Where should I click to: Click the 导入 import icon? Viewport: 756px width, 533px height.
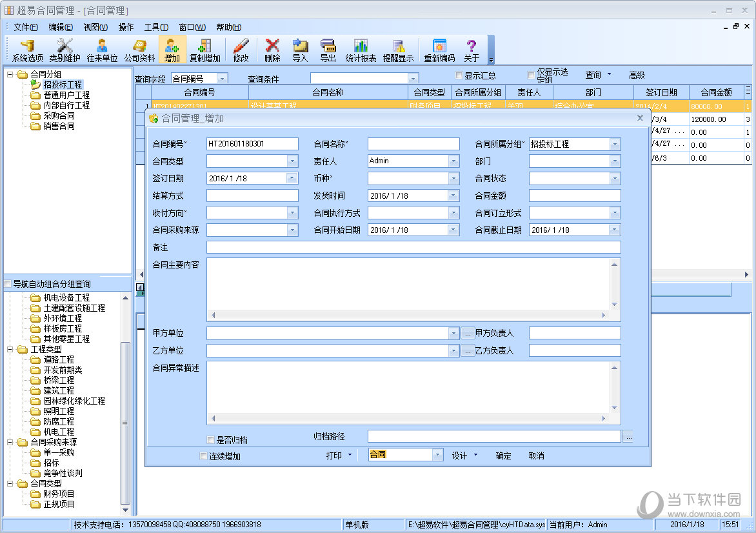[300, 50]
